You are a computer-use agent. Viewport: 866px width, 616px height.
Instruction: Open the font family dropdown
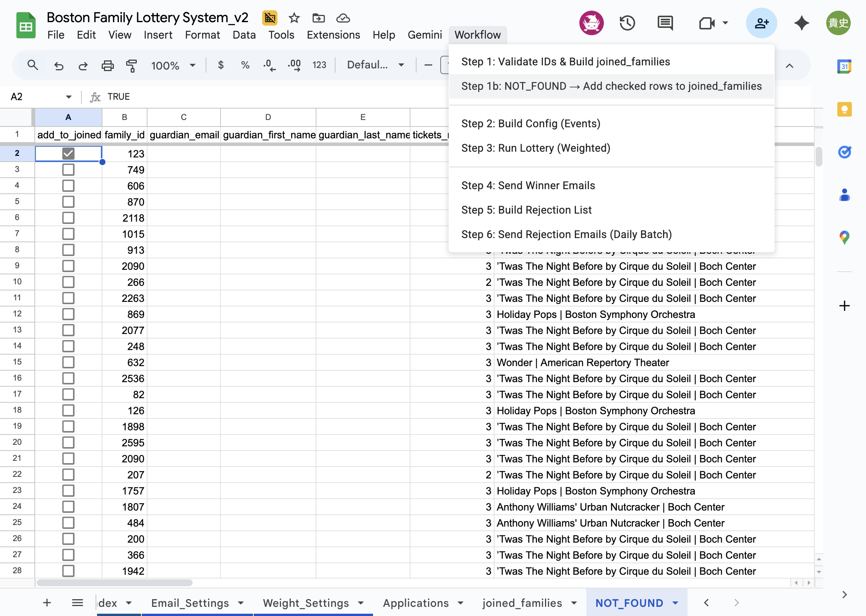(x=375, y=65)
